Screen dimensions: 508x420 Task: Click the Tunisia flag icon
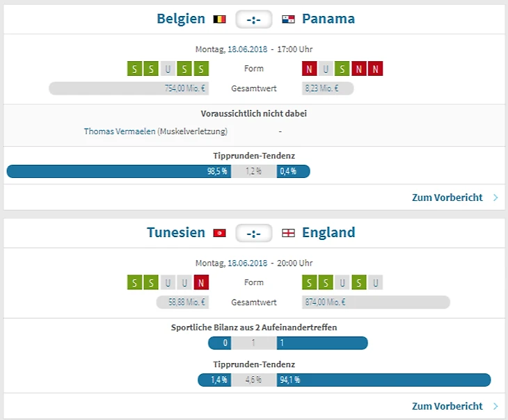pos(219,233)
